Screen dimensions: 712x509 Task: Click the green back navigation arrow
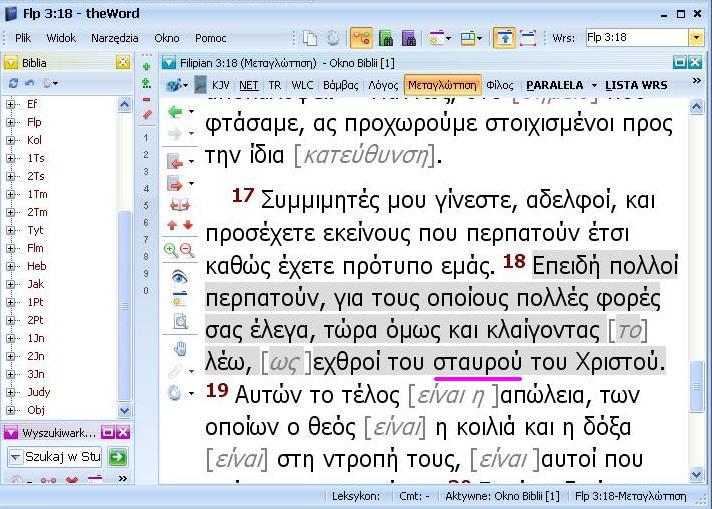[x=175, y=111]
